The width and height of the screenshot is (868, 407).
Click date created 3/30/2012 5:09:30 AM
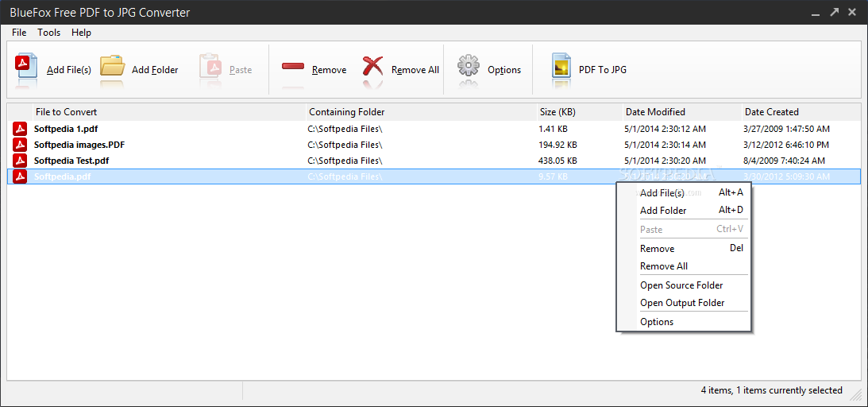787,176
